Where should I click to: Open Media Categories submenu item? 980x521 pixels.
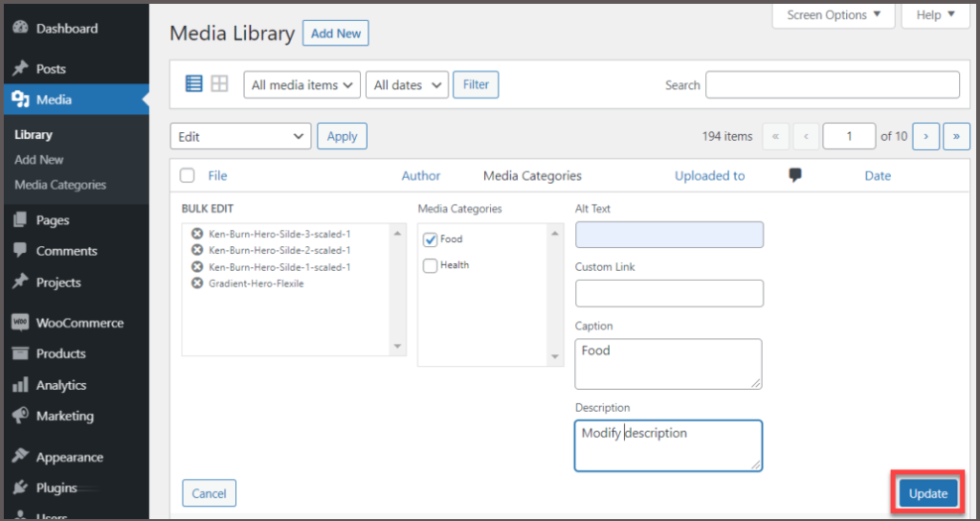(60, 185)
